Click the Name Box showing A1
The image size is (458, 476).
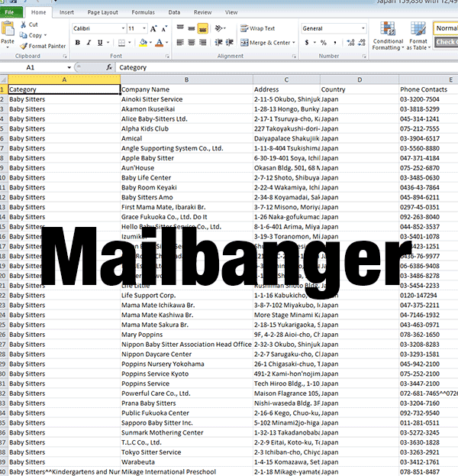coord(31,67)
